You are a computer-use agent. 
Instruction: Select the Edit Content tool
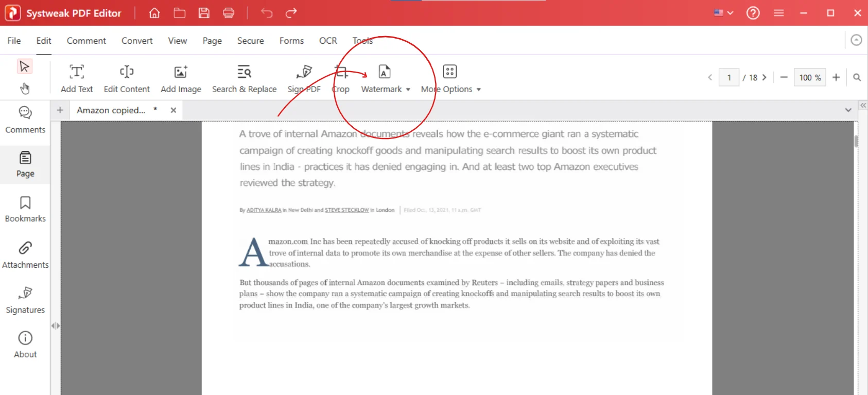coord(127,78)
